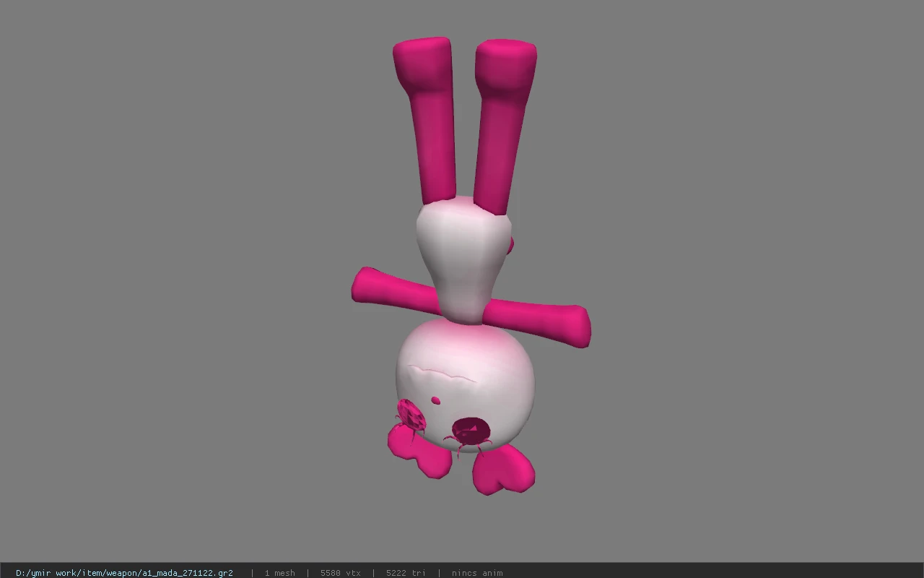
Task: Click the '5222 tri' triangle count label
Action: coord(406,573)
